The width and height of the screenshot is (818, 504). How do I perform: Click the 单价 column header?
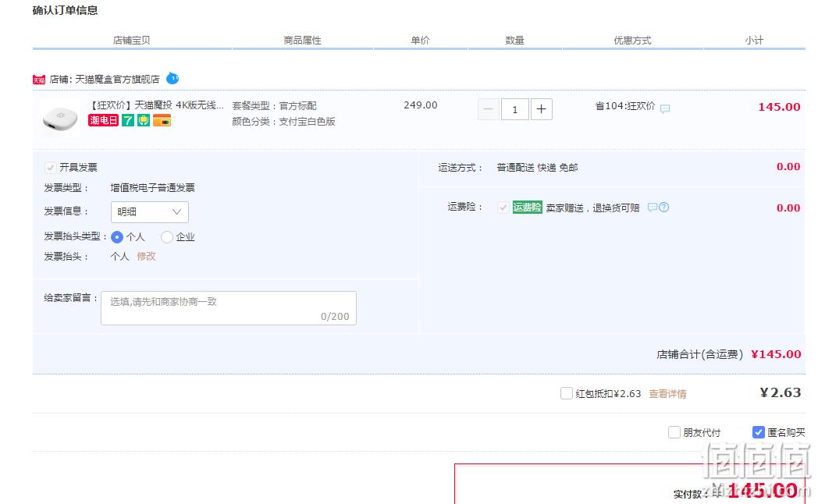tap(420, 40)
